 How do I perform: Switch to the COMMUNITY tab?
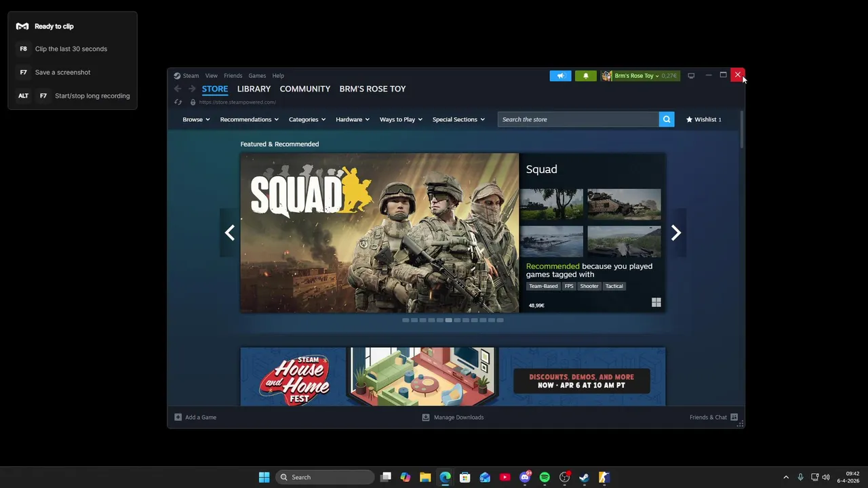coord(305,89)
